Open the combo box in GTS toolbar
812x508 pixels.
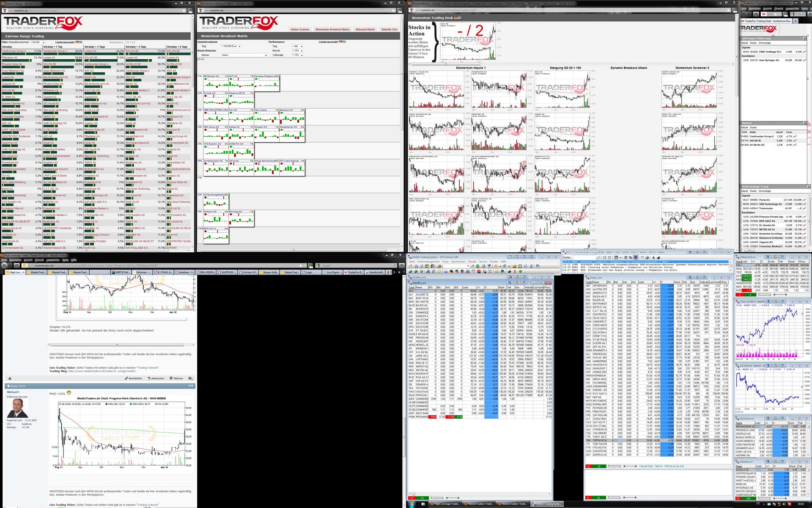(456, 266)
